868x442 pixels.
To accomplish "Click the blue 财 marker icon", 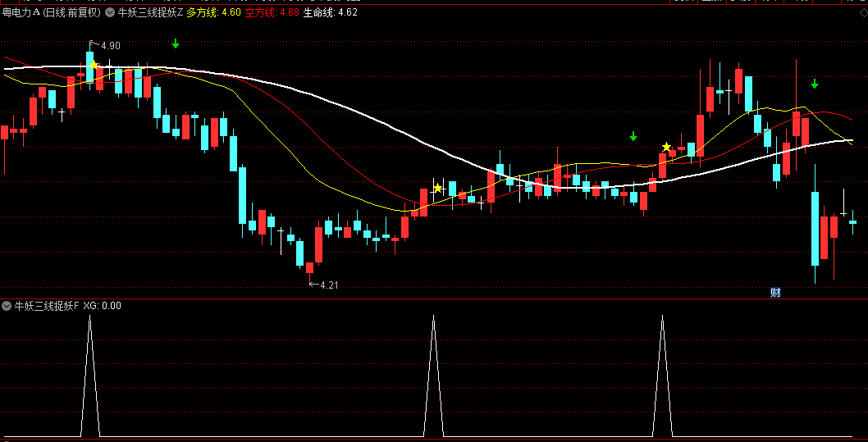I will (x=775, y=293).
